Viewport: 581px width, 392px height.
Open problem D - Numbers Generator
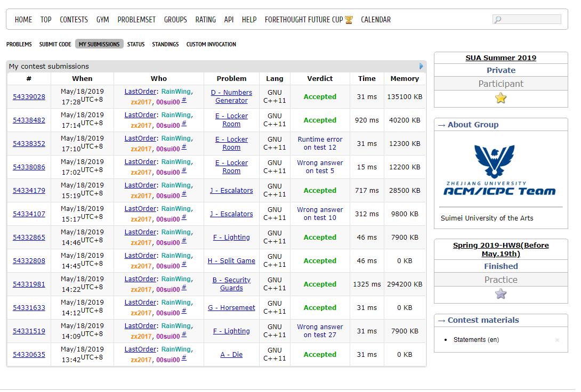[x=231, y=96]
